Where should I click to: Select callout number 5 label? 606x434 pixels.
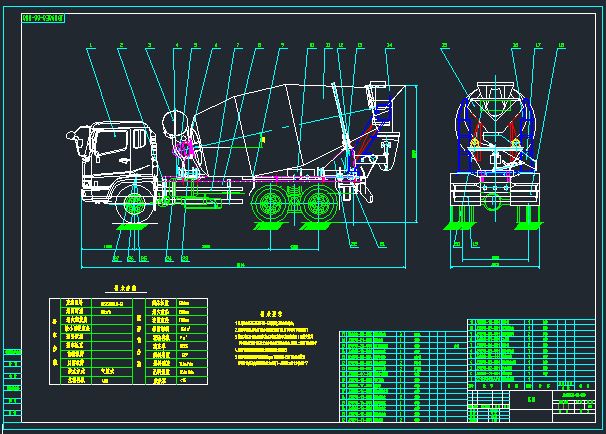click(195, 46)
